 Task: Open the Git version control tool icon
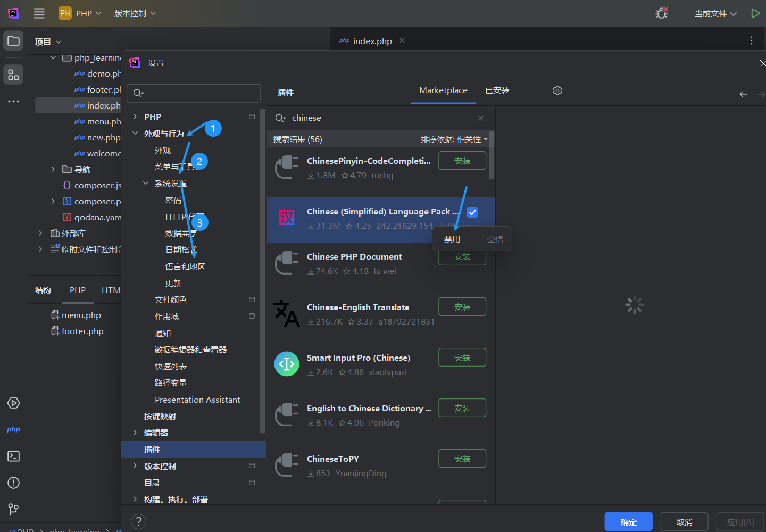pos(14,509)
